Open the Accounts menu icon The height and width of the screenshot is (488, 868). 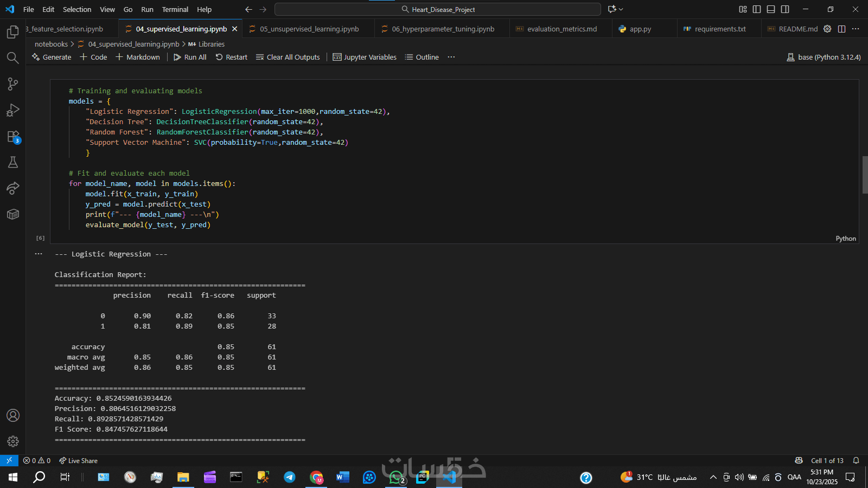point(13,415)
